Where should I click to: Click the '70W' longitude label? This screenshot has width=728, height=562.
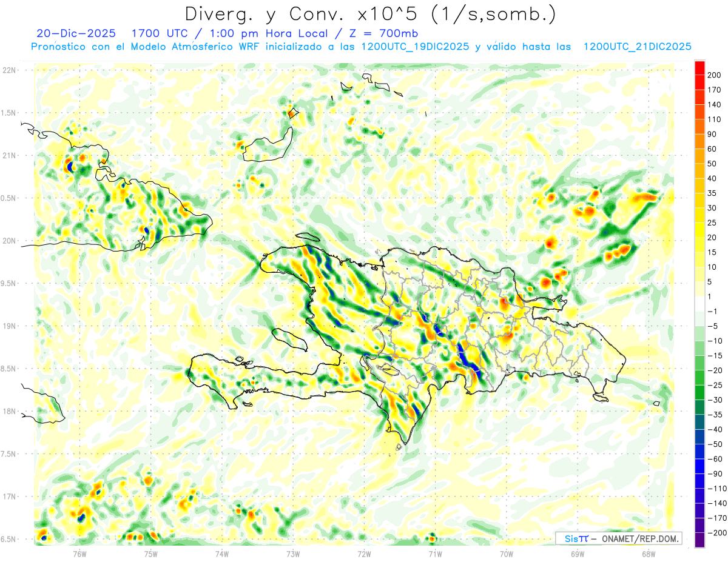[x=507, y=554]
